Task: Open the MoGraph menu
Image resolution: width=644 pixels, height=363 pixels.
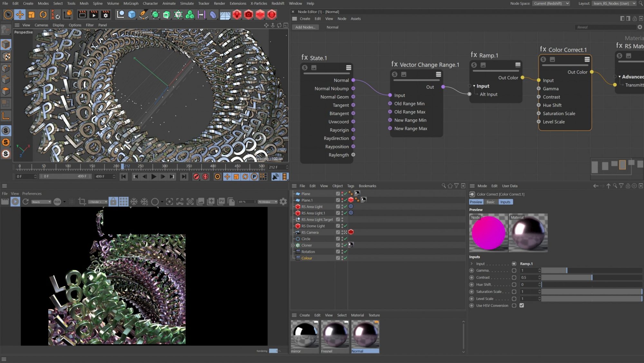Action: tap(131, 4)
